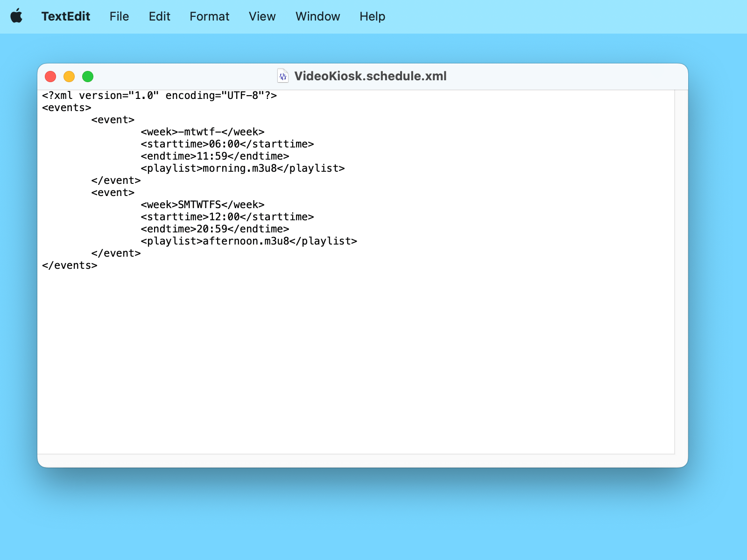Click the afternoon.m3u8 playlist entry

[248, 241]
